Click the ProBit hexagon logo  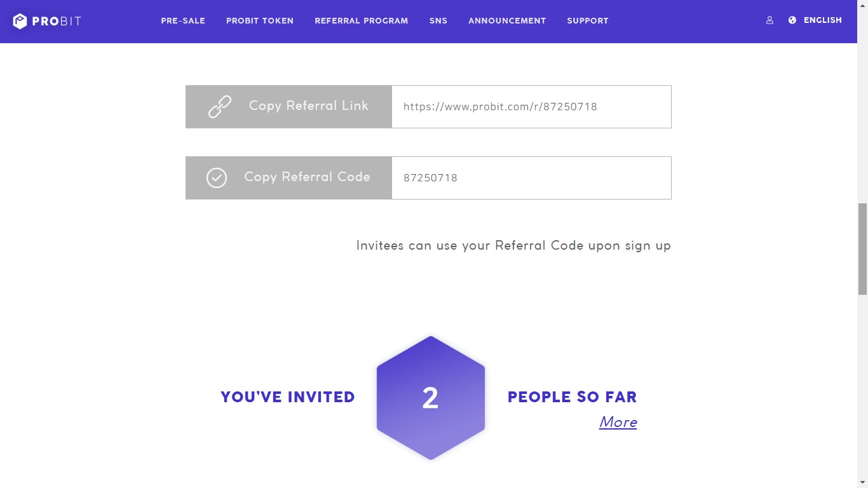click(20, 21)
